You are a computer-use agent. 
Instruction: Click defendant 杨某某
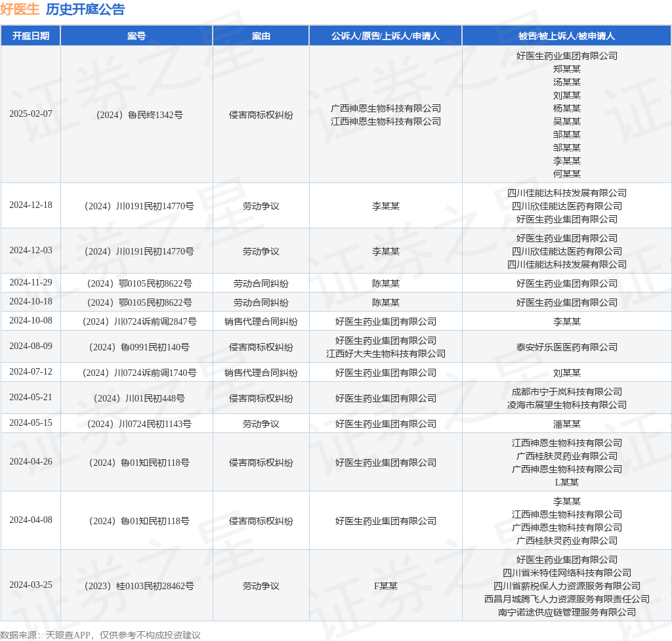[x=566, y=108]
